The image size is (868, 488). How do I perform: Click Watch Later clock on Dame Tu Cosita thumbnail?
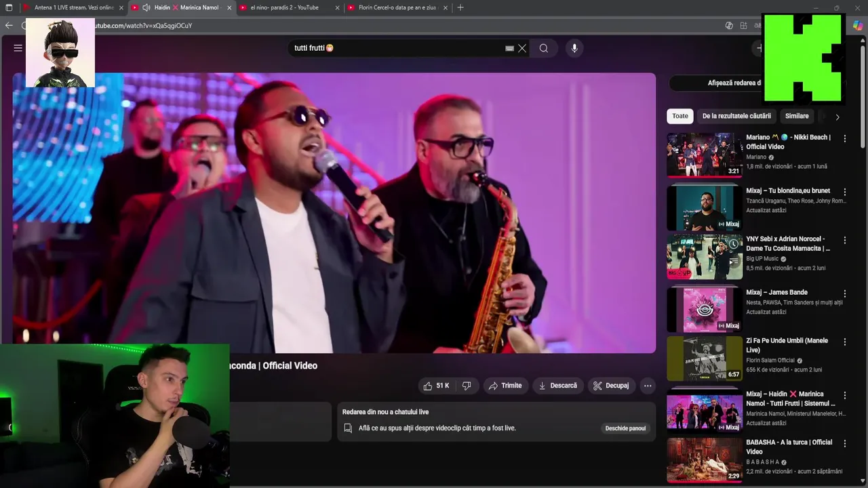tap(733, 244)
